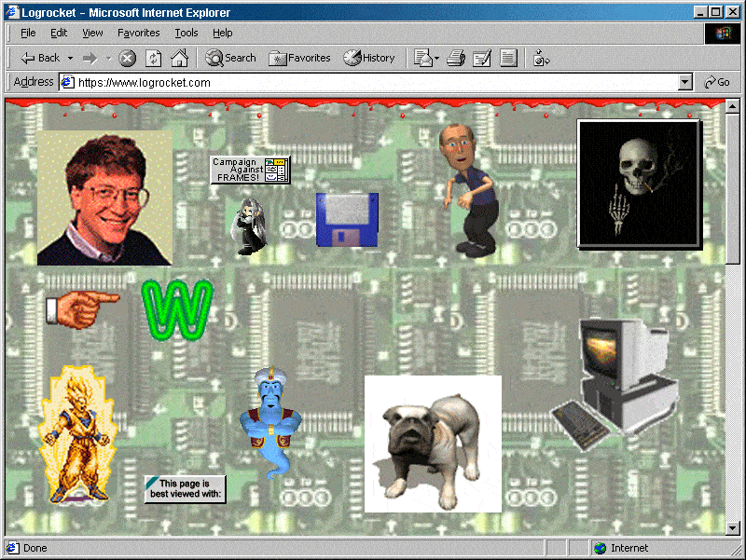
Task: Go to the browser home page
Action: click(x=177, y=58)
